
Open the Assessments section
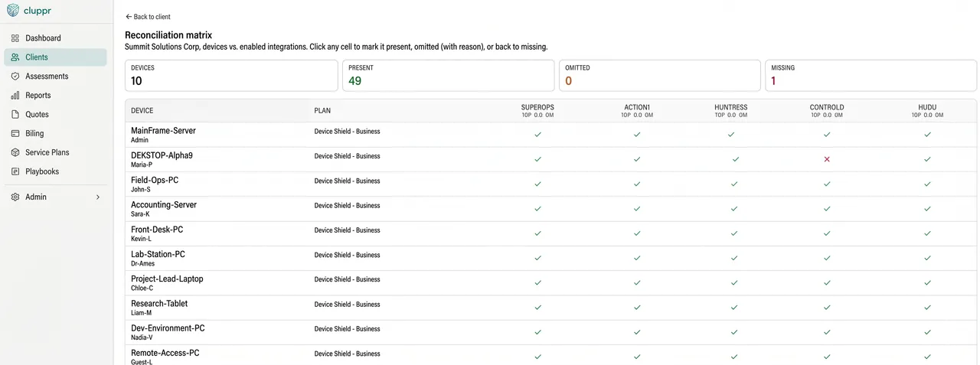point(47,77)
